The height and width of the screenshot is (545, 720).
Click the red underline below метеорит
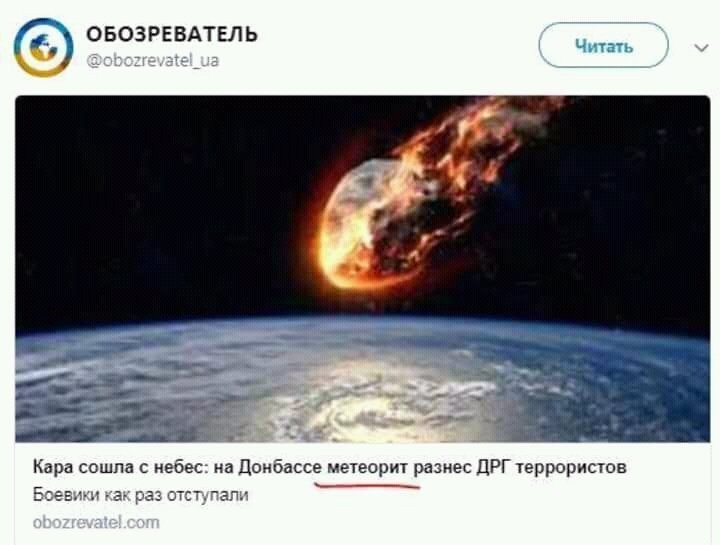point(367,485)
